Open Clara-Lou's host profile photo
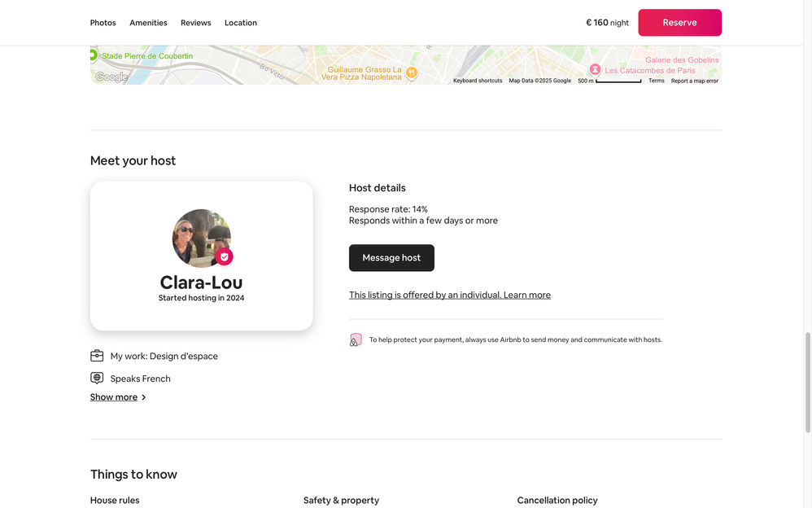This screenshot has width=812, height=508. [201, 238]
